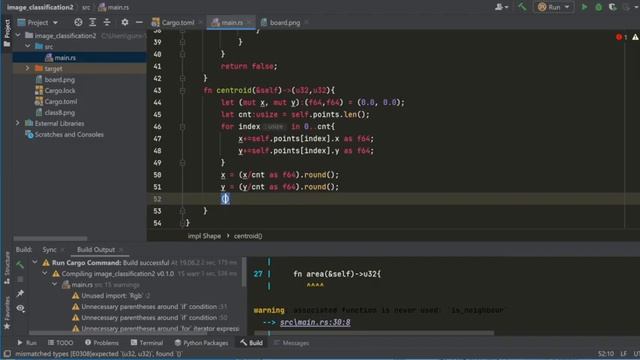Click rebuild hammer icon in Build panel
This screenshot has height=360, width=640.
tap(20, 265)
